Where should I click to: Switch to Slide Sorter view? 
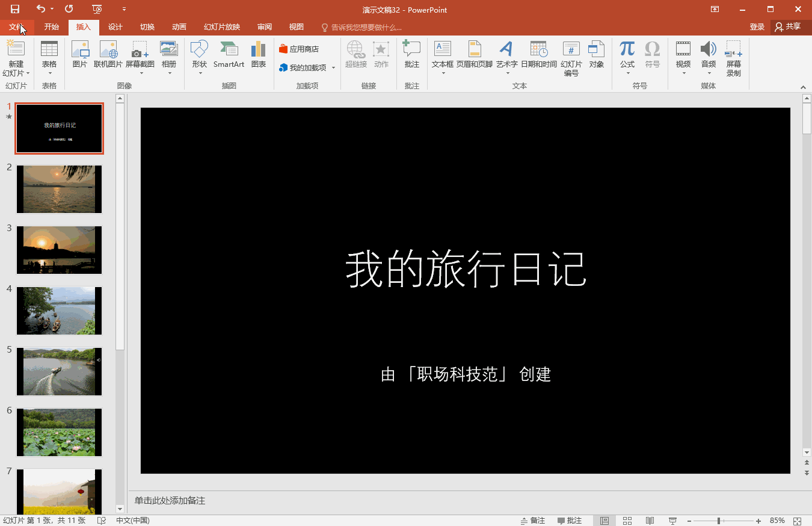tap(627, 521)
